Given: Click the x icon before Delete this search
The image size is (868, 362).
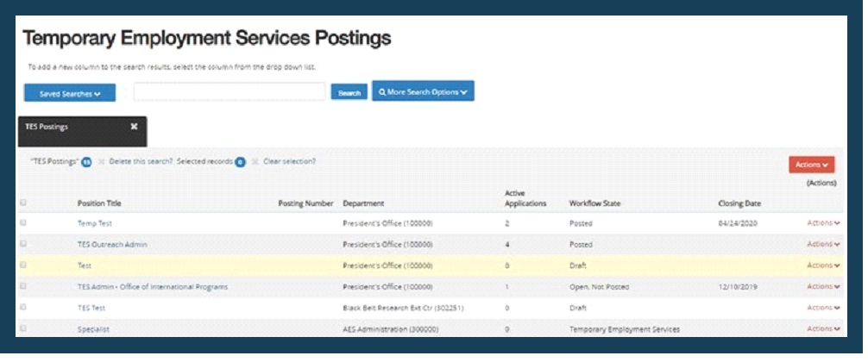Looking at the screenshot, I should 101,162.
